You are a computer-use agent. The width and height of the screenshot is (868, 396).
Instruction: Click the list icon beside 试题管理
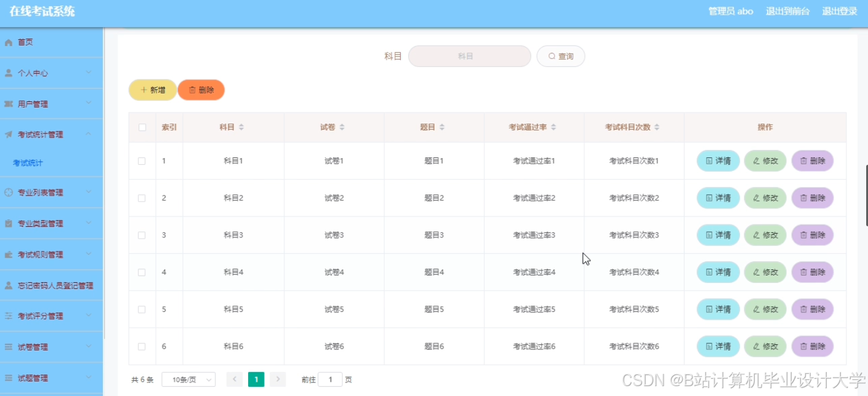[9, 378]
